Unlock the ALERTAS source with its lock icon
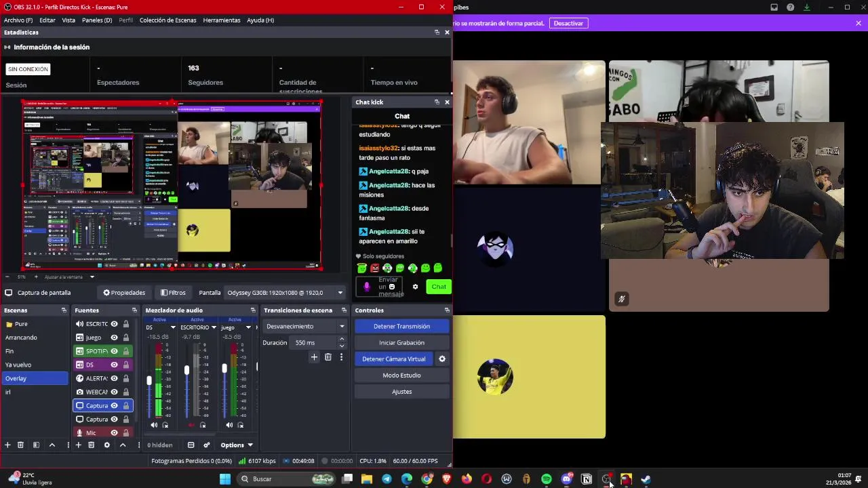 125,378
